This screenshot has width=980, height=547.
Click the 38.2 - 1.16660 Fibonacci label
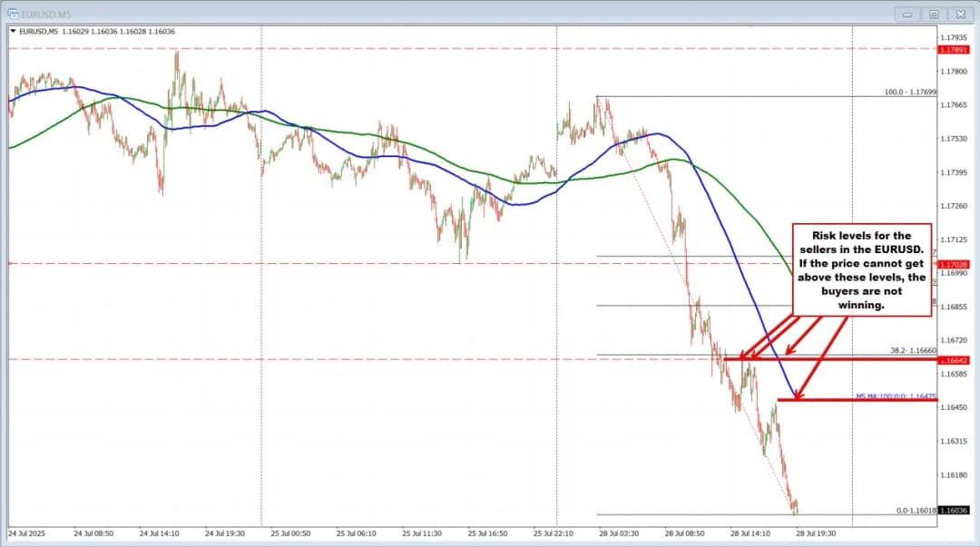point(912,350)
